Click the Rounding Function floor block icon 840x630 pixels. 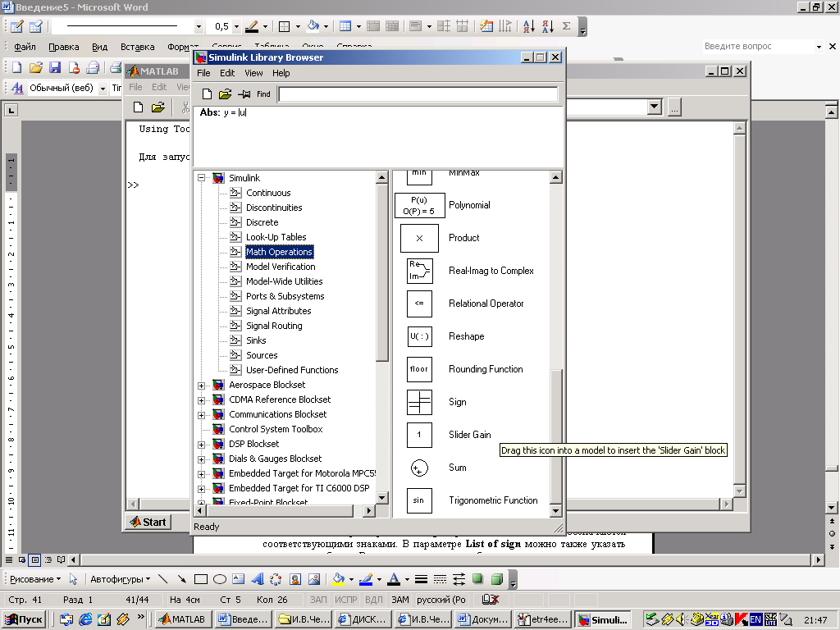pos(419,369)
